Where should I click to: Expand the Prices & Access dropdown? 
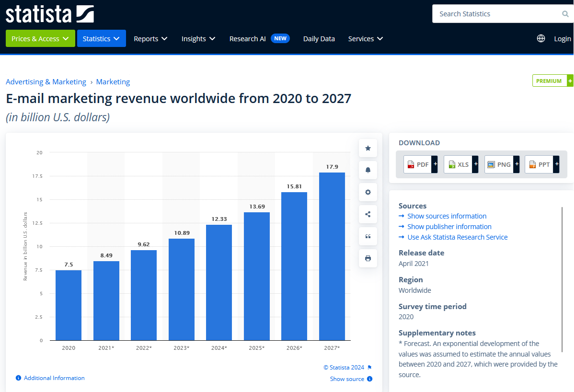click(40, 39)
